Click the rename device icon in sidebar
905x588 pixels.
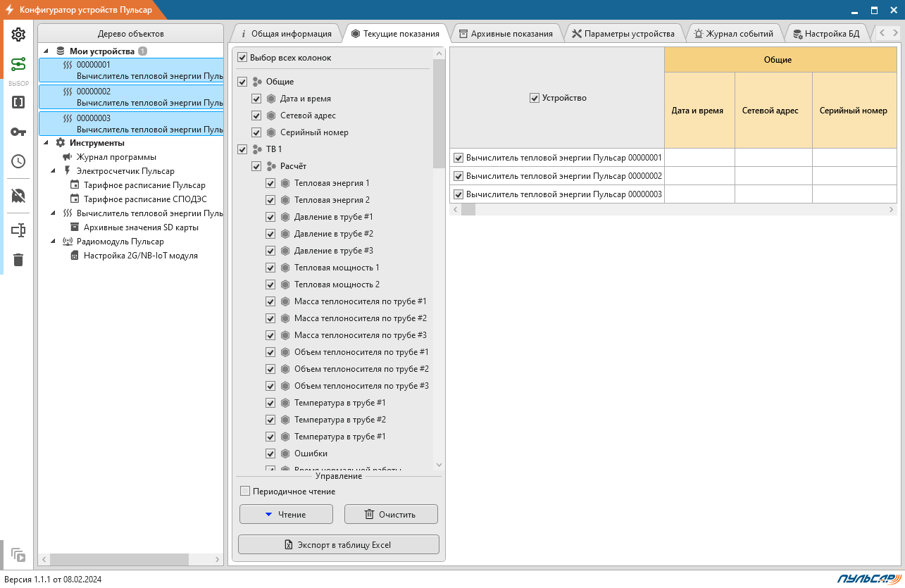[18, 230]
